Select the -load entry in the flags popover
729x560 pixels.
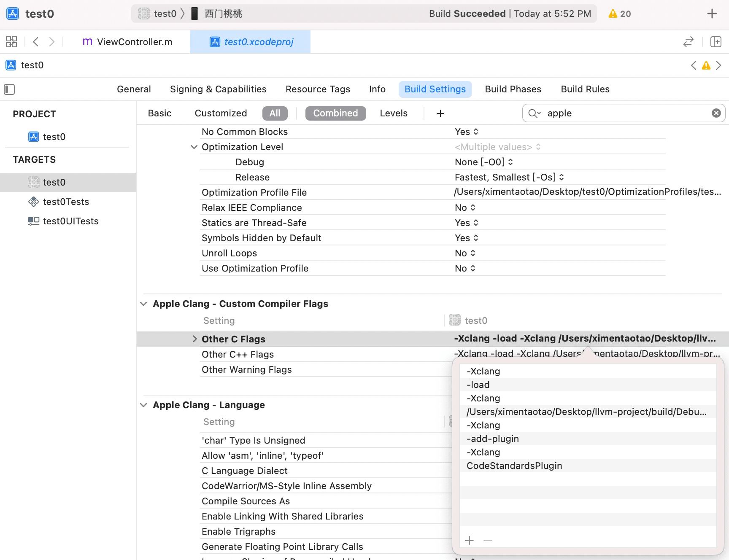point(588,385)
